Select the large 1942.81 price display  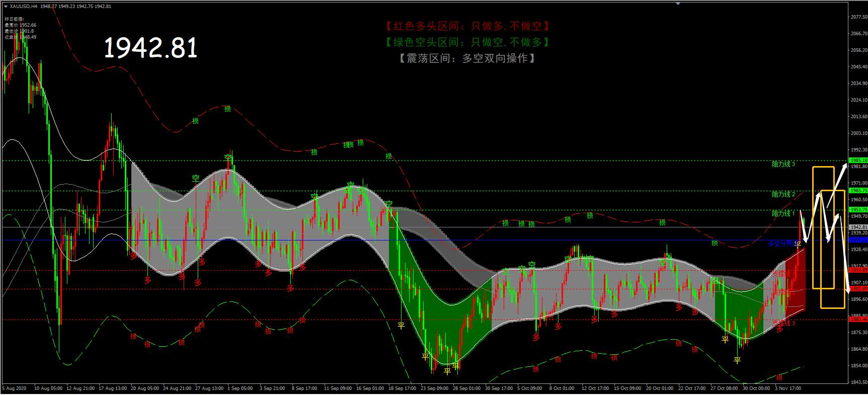(150, 48)
